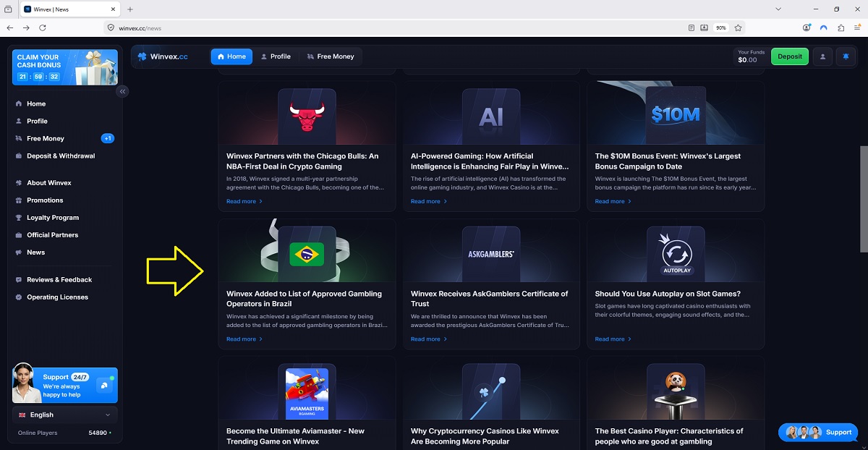Viewport: 868px width, 450px height.
Task: Open the list all tabs chevron
Action: 778,9
